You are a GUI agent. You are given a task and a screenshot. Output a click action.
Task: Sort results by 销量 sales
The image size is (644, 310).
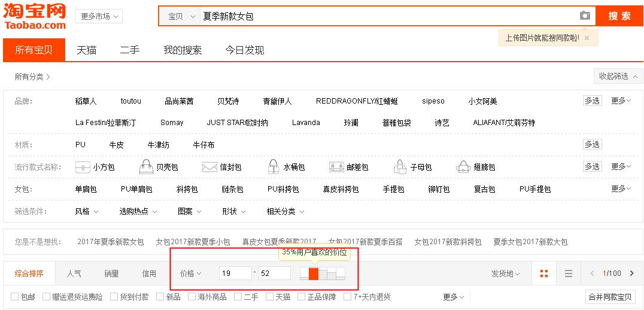pyautogui.click(x=111, y=273)
